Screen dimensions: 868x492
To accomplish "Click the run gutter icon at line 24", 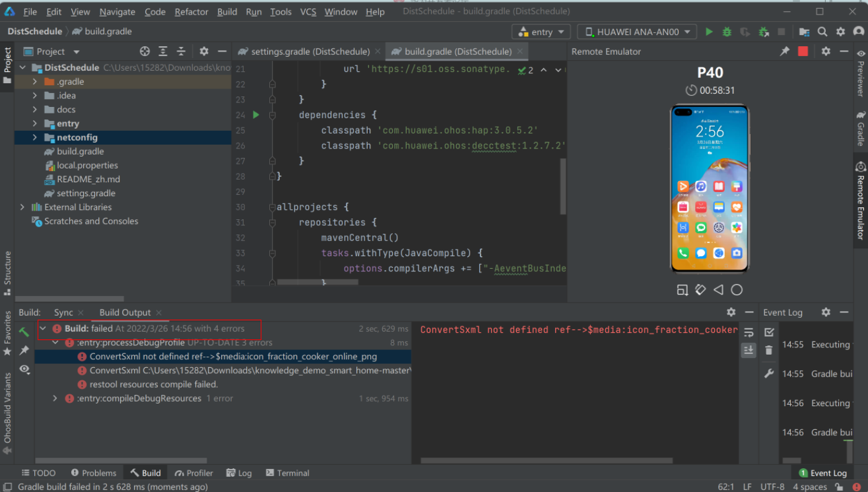I will [x=256, y=115].
